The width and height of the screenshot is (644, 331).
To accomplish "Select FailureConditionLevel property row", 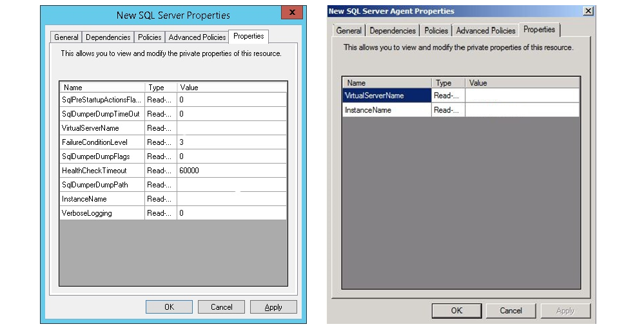I will point(173,142).
